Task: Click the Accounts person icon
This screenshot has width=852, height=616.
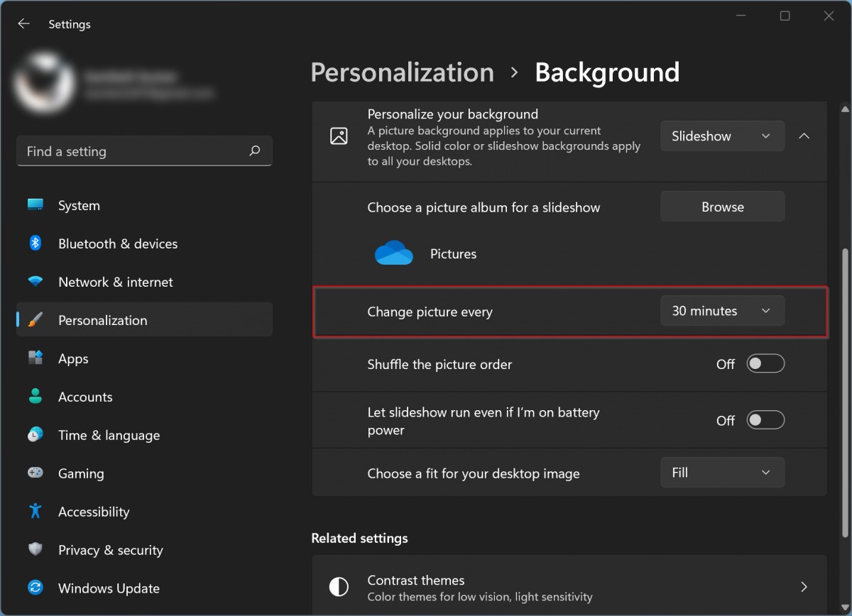Action: pyautogui.click(x=35, y=397)
